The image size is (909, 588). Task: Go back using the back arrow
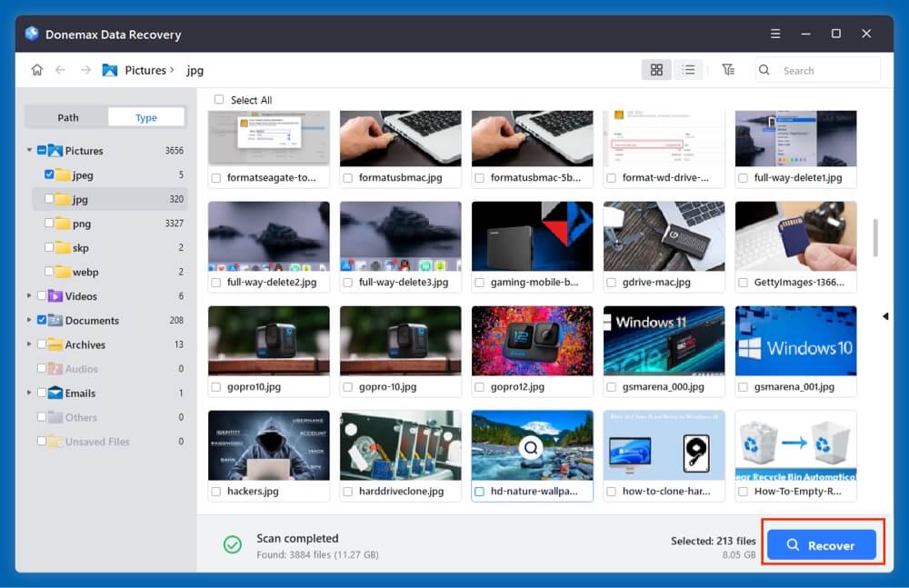(61, 69)
